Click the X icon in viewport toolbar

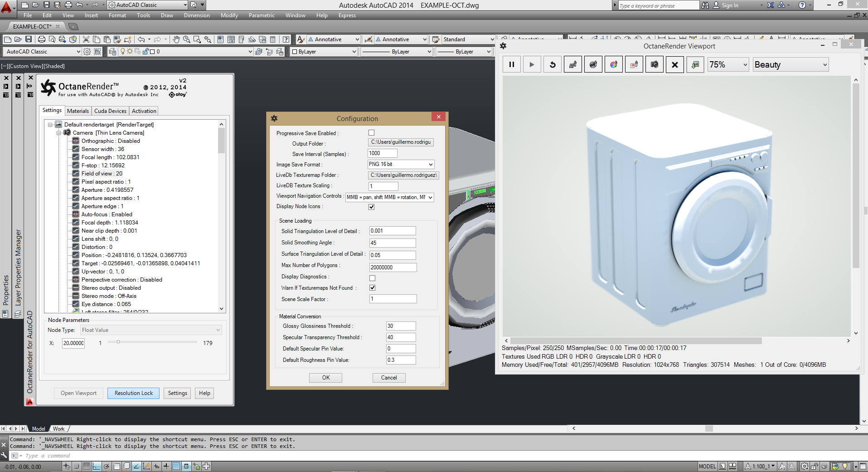pyautogui.click(x=674, y=65)
